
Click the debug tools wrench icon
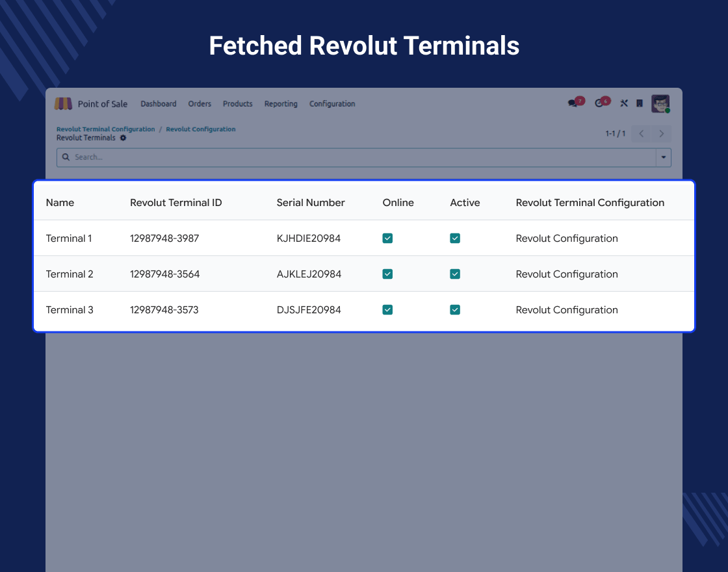(x=624, y=103)
